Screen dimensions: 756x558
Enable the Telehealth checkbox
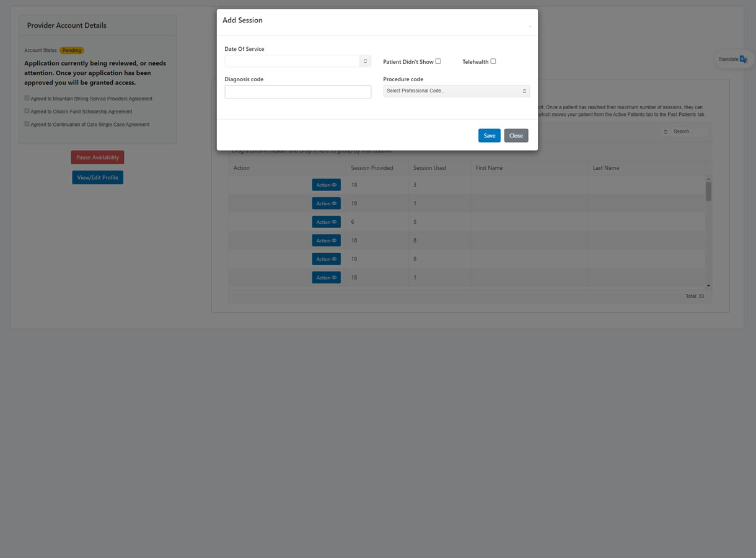493,61
